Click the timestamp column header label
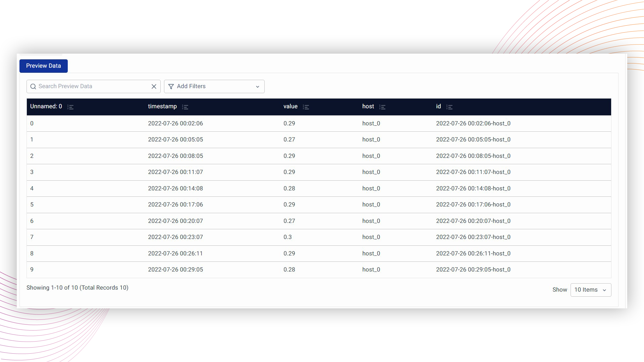This screenshot has width=644, height=362. click(162, 107)
